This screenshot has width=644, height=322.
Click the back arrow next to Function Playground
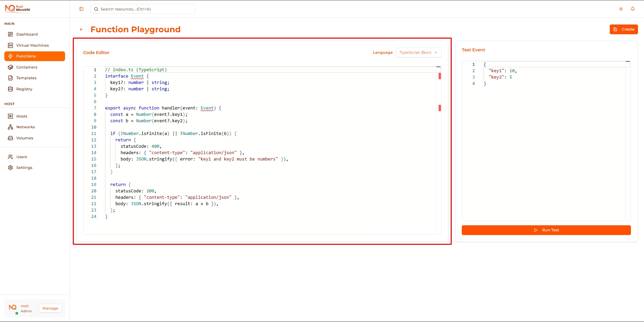point(81,30)
